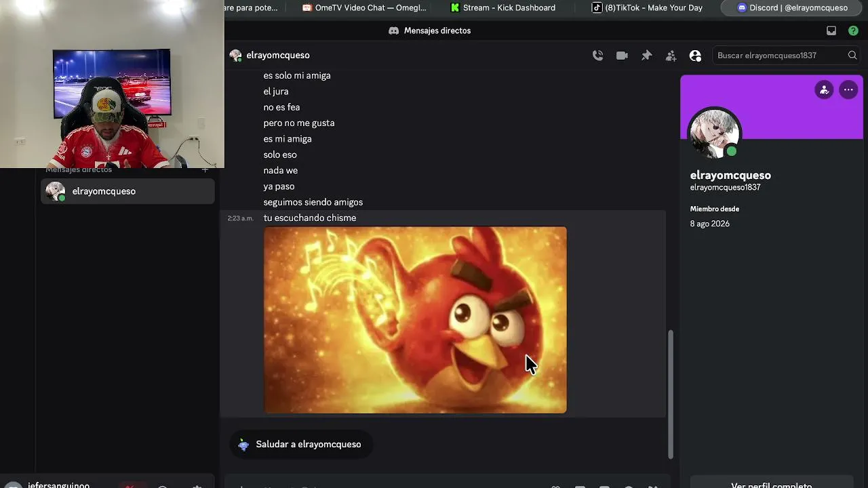
Task: Switch to the TikTok - Make Your Day tab
Action: click(647, 8)
